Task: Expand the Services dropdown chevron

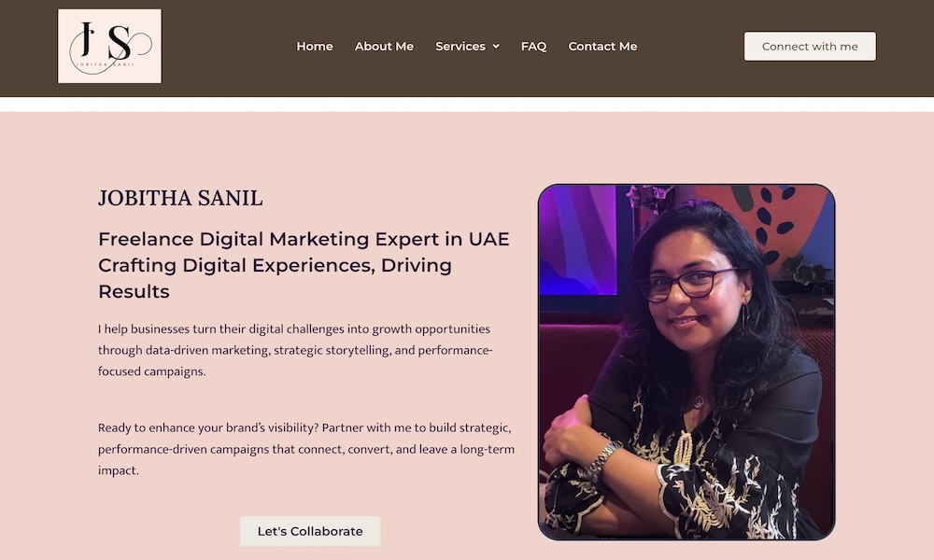Action: [x=496, y=47]
